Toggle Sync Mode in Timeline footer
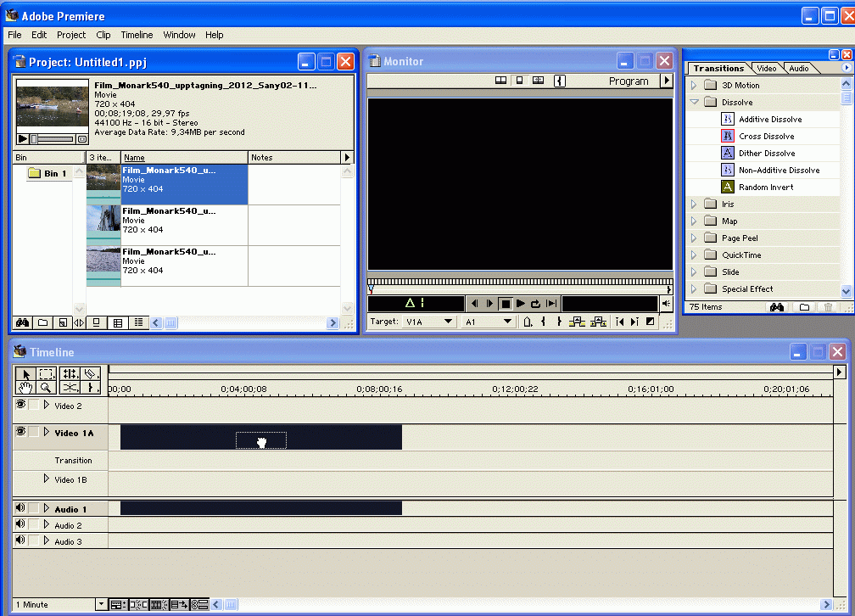 point(199,604)
